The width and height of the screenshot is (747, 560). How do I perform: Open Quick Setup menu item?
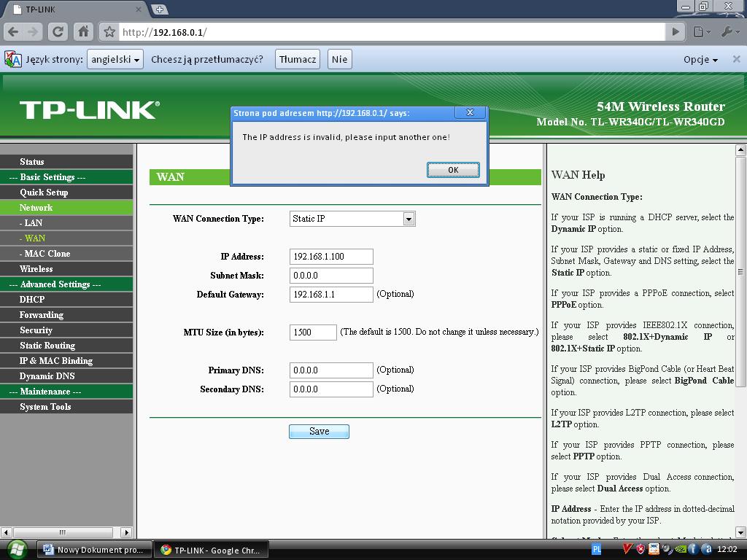66,192
